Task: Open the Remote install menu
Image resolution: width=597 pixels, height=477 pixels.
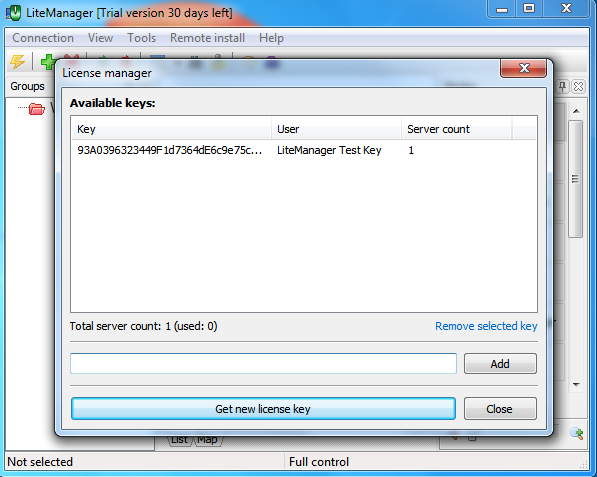Action: pyautogui.click(x=207, y=38)
